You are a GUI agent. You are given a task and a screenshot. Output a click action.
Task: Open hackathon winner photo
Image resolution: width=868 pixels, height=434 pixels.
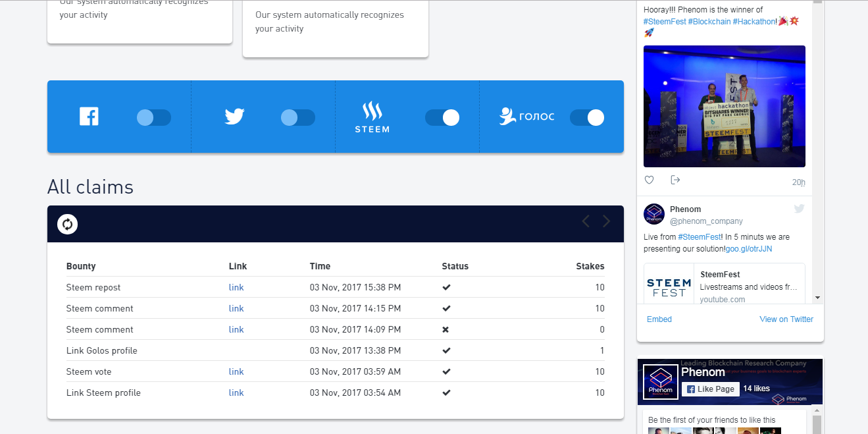pyautogui.click(x=725, y=106)
